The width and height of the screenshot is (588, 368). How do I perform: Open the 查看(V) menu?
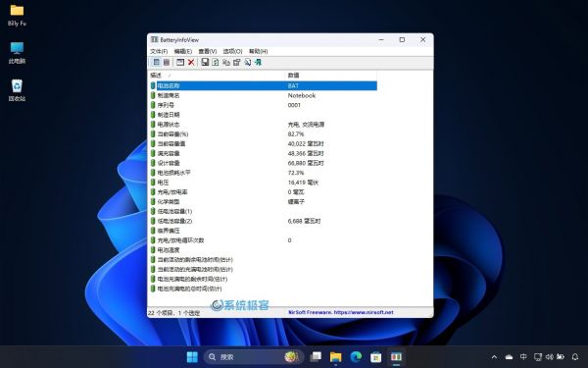[x=208, y=51]
